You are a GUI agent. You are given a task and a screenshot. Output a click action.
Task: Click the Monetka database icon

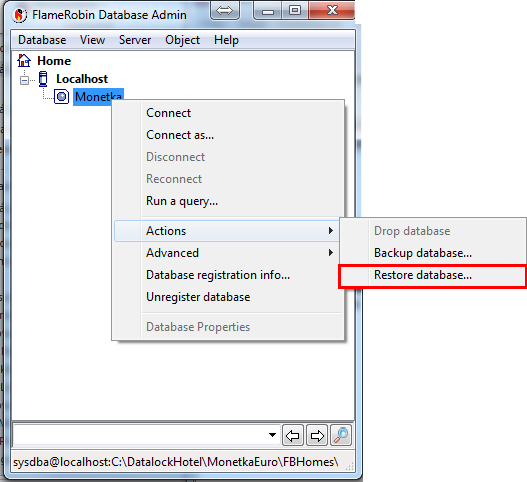pyautogui.click(x=62, y=97)
